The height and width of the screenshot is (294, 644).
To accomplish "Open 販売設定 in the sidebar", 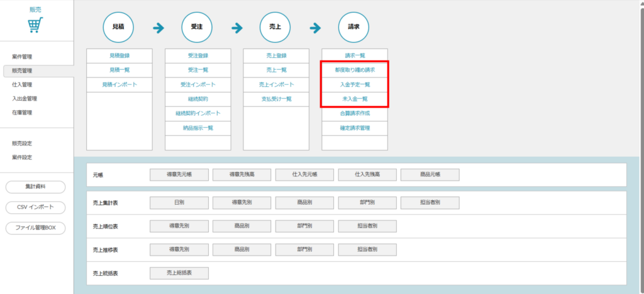I will tap(22, 144).
